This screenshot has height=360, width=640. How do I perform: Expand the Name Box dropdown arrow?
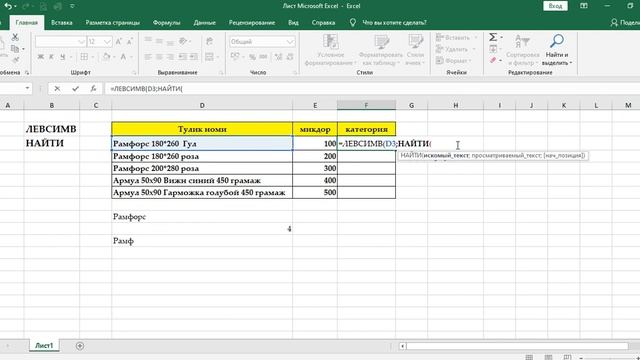point(27,88)
